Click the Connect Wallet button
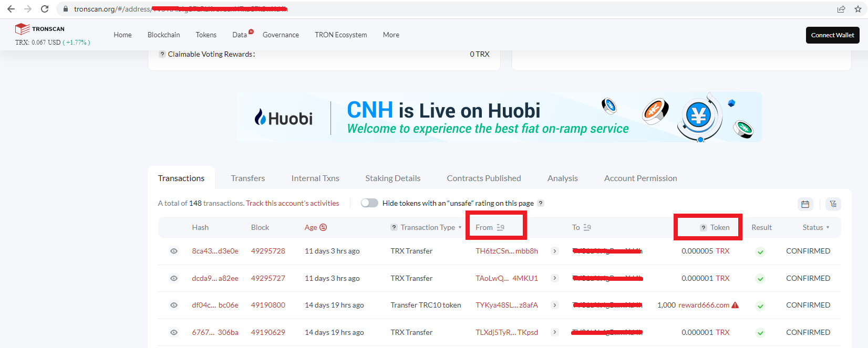The width and height of the screenshot is (868, 348). [833, 35]
